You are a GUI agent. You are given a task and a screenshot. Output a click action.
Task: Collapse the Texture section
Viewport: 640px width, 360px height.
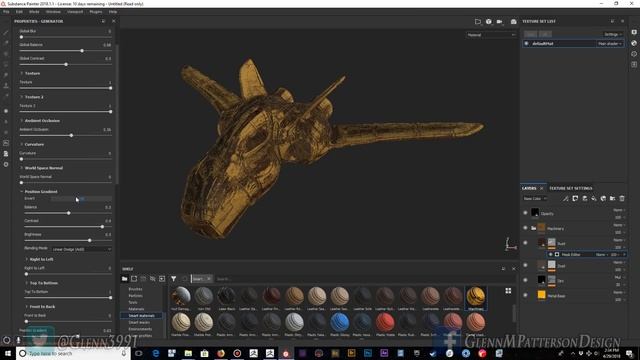tap(22, 73)
